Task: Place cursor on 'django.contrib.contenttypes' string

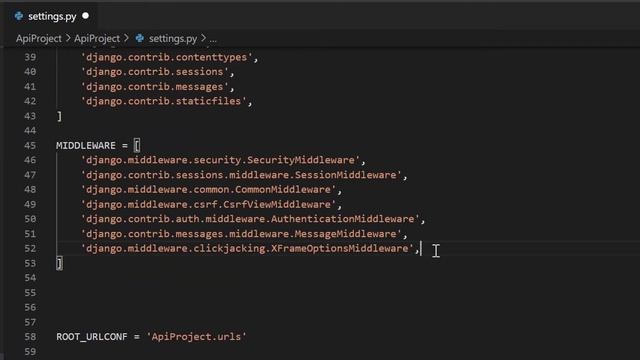Action: click(167, 57)
